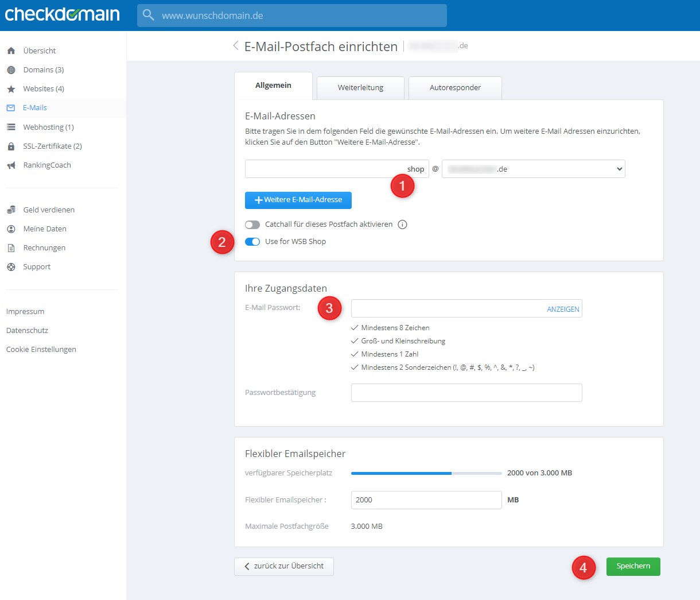This screenshot has width=700, height=600.
Task: Click the back chevron beside page title
Action: pyautogui.click(x=235, y=46)
